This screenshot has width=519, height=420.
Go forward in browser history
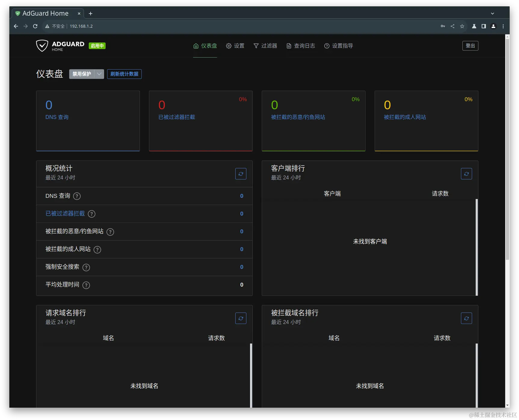pyautogui.click(x=26, y=26)
